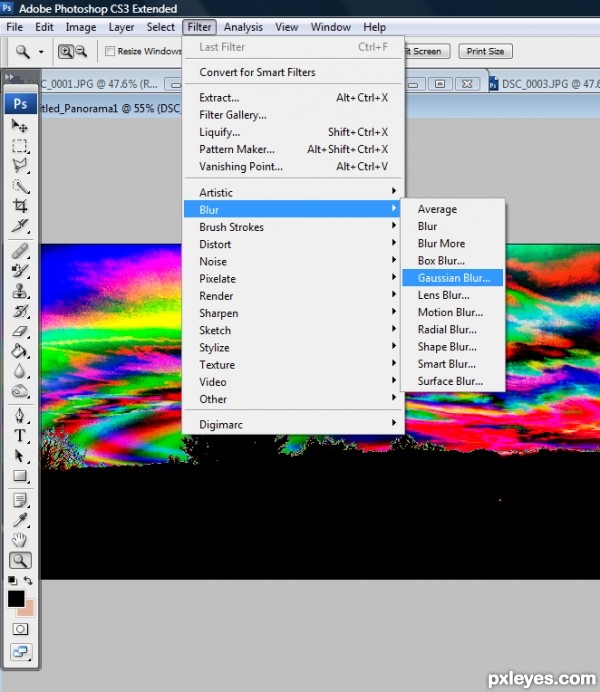This screenshot has width=600, height=692.
Task: Change the screen mode button
Action: click(x=20, y=651)
